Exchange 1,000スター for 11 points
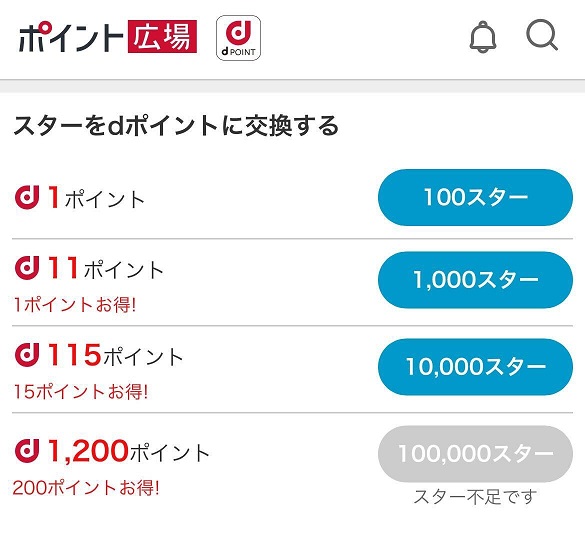 coord(475,280)
